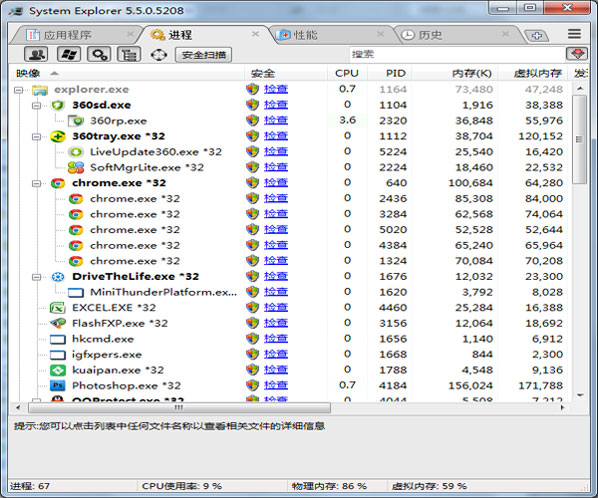Close the 进程 tab
598x498 pixels.
coord(255,34)
